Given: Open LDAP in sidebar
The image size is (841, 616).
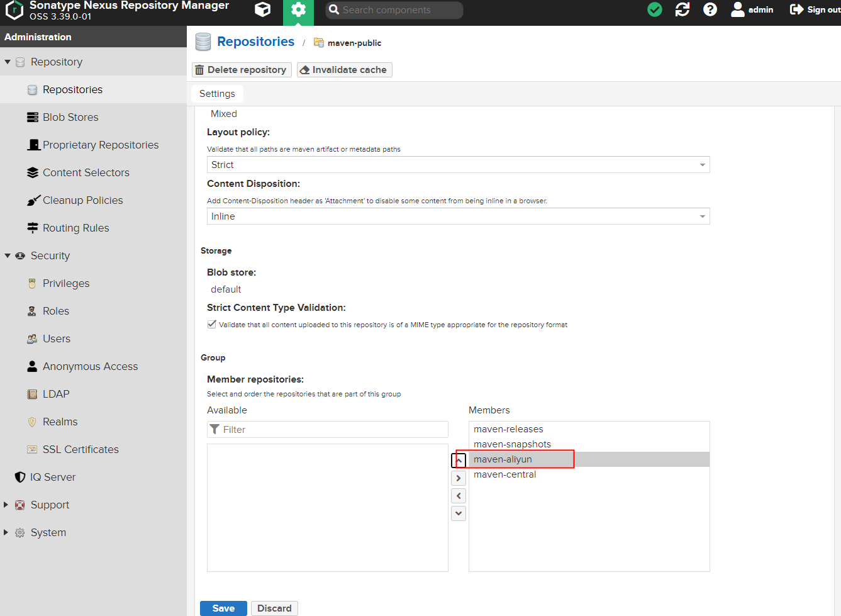Looking at the screenshot, I should (93, 394).
